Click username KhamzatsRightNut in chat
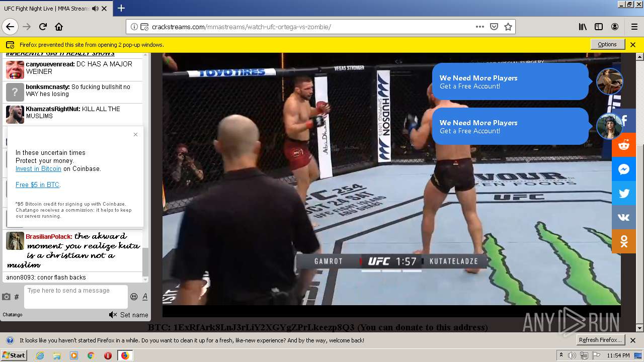Screen dimensions: 644x362 [52, 109]
